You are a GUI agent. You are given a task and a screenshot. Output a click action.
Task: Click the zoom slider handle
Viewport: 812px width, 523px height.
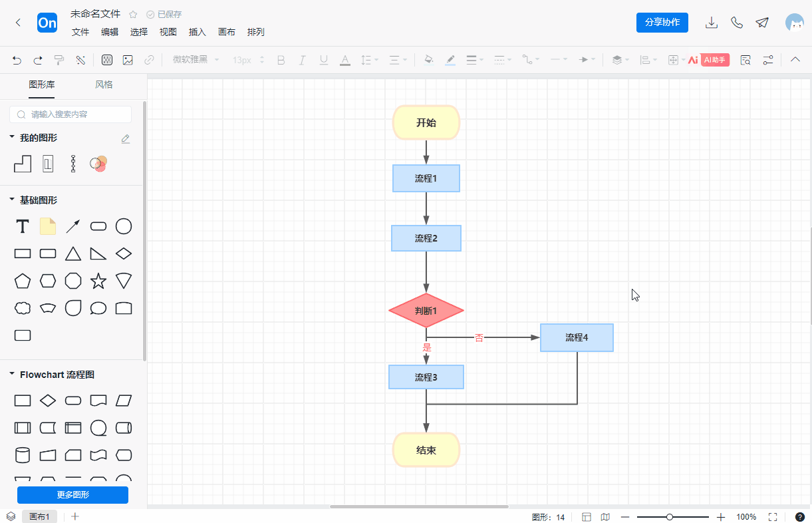670,517
